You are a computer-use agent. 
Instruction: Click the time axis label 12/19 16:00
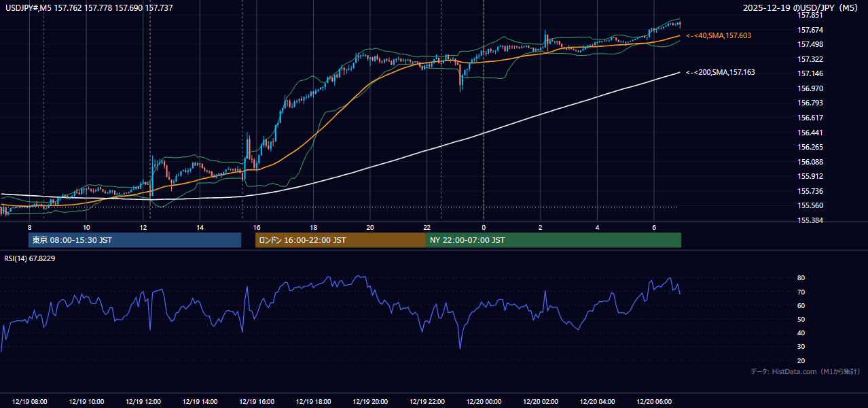tap(257, 402)
